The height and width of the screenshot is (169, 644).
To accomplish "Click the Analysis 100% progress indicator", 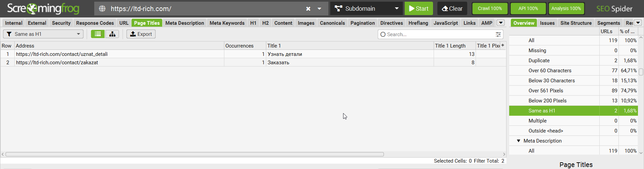I will (x=566, y=9).
